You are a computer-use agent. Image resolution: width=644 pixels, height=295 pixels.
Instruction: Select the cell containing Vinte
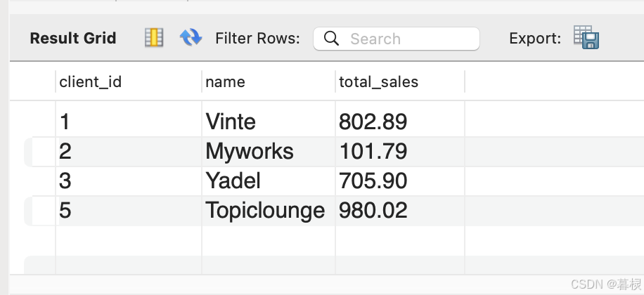[231, 122]
